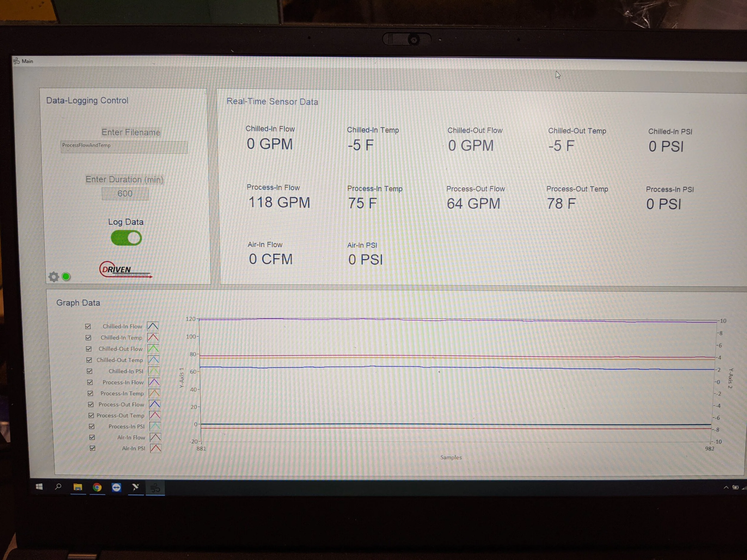The width and height of the screenshot is (747, 560).
Task: Click the green status indicator light
Action: point(66,277)
